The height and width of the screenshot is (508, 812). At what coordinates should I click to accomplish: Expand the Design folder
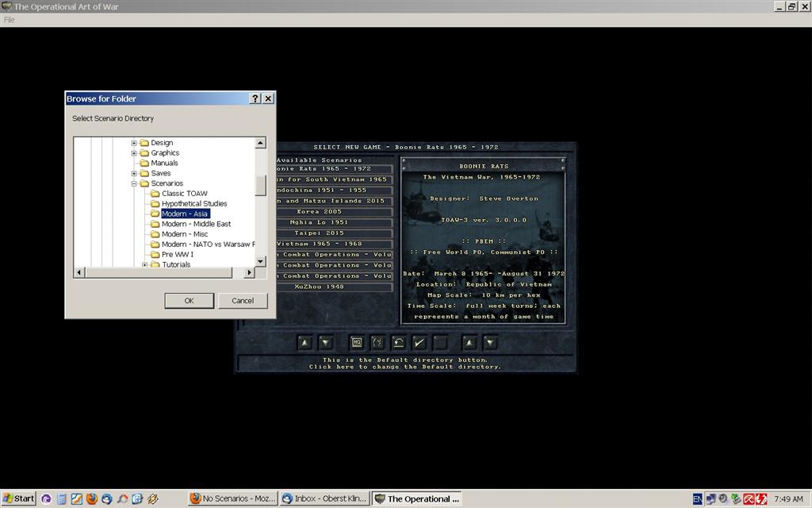pyautogui.click(x=134, y=143)
